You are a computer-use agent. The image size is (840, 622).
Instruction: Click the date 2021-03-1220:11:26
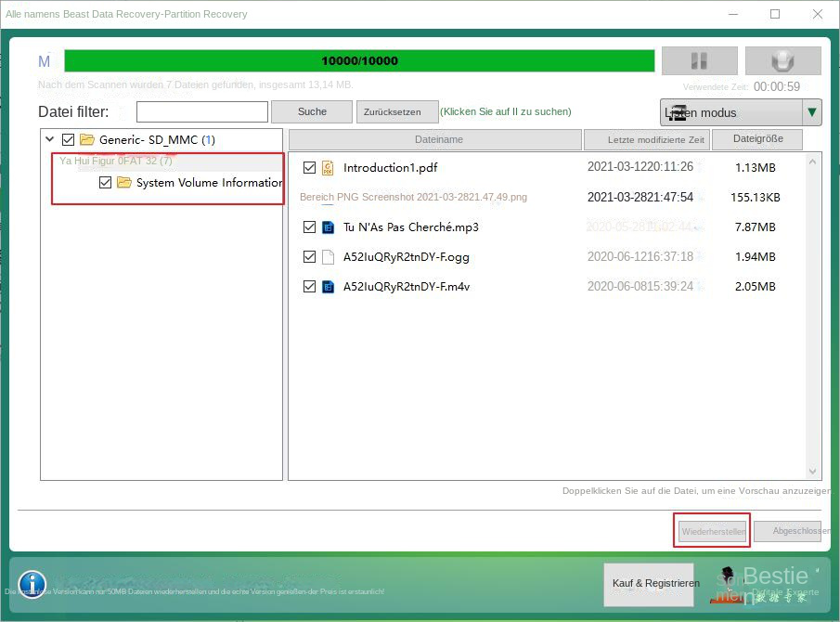coord(640,166)
